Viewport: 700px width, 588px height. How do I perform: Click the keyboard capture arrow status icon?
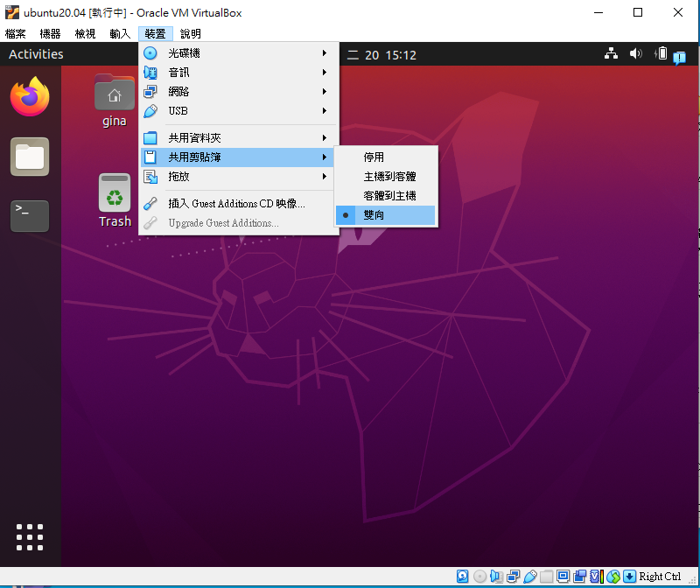point(629,577)
